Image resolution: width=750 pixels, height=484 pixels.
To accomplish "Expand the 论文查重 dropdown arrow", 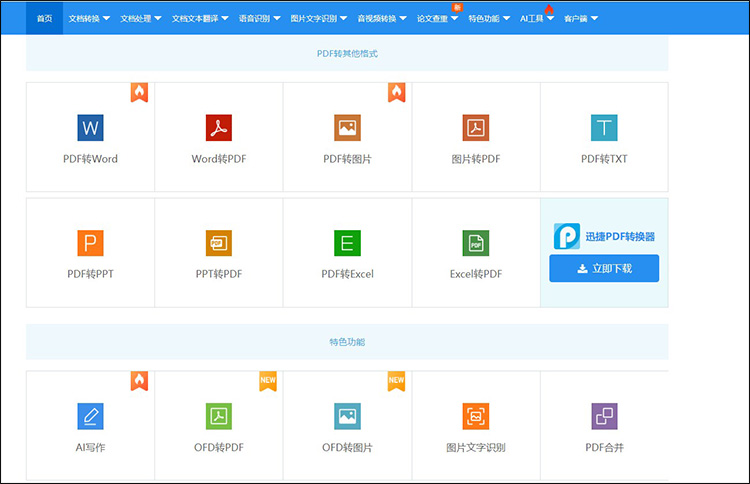I will pyautogui.click(x=454, y=18).
